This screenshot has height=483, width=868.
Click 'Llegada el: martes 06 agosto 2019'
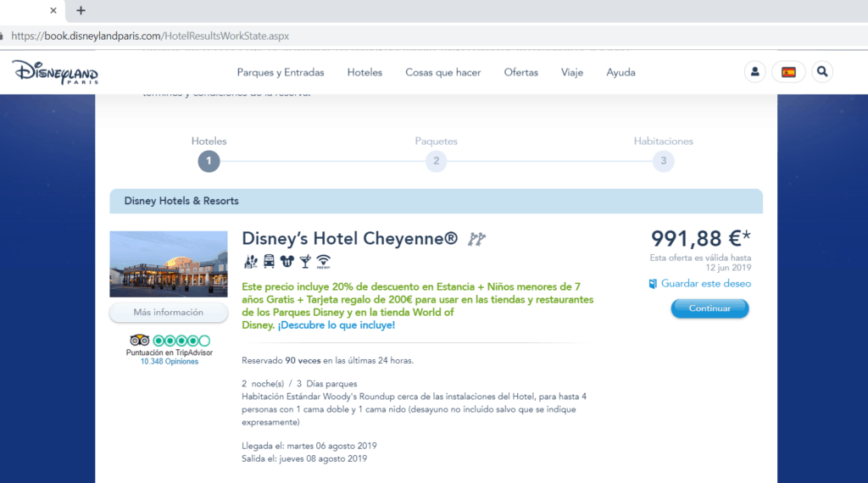(x=309, y=446)
